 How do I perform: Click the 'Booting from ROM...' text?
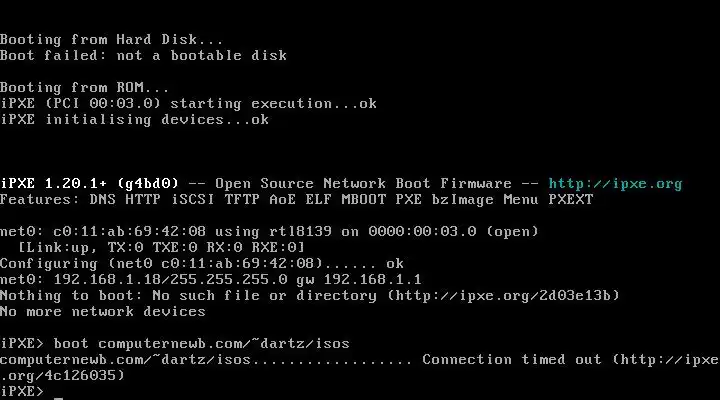84,87
